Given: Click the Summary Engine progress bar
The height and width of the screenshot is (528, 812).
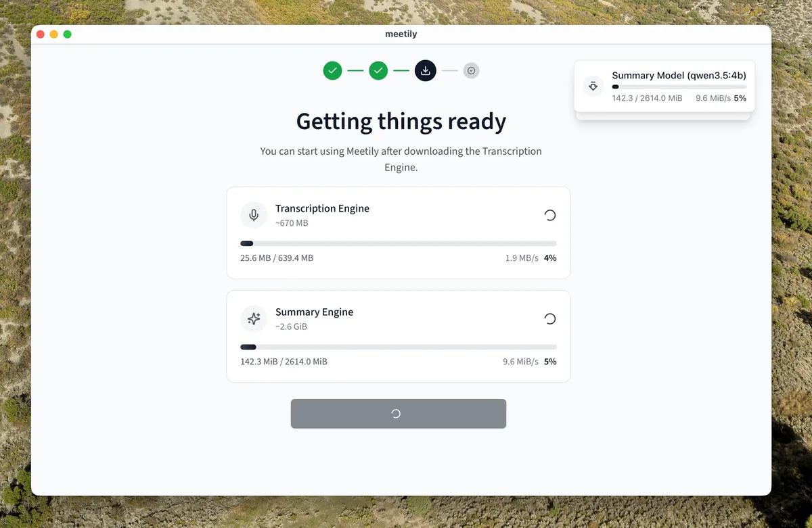Looking at the screenshot, I should (x=399, y=347).
